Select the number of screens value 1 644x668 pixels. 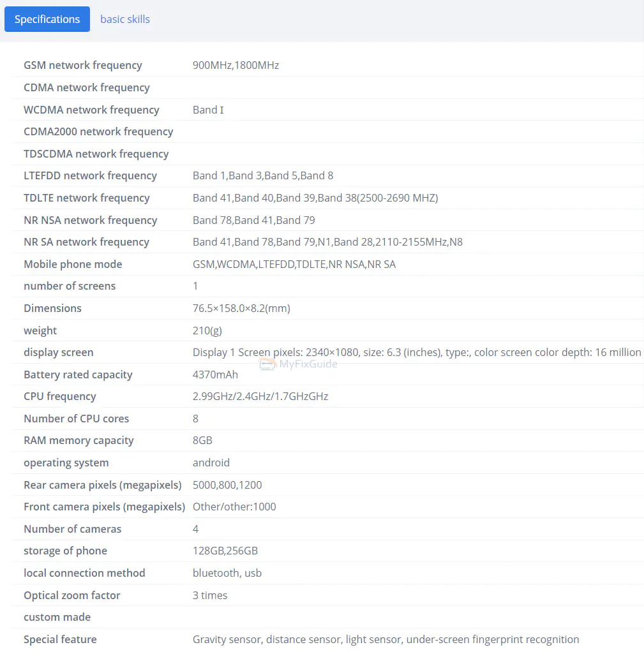pyautogui.click(x=195, y=286)
